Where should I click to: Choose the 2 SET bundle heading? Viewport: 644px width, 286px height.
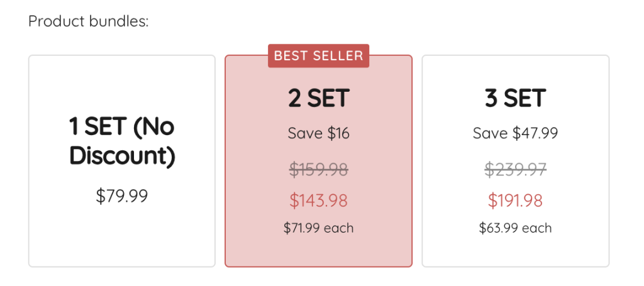click(x=318, y=98)
